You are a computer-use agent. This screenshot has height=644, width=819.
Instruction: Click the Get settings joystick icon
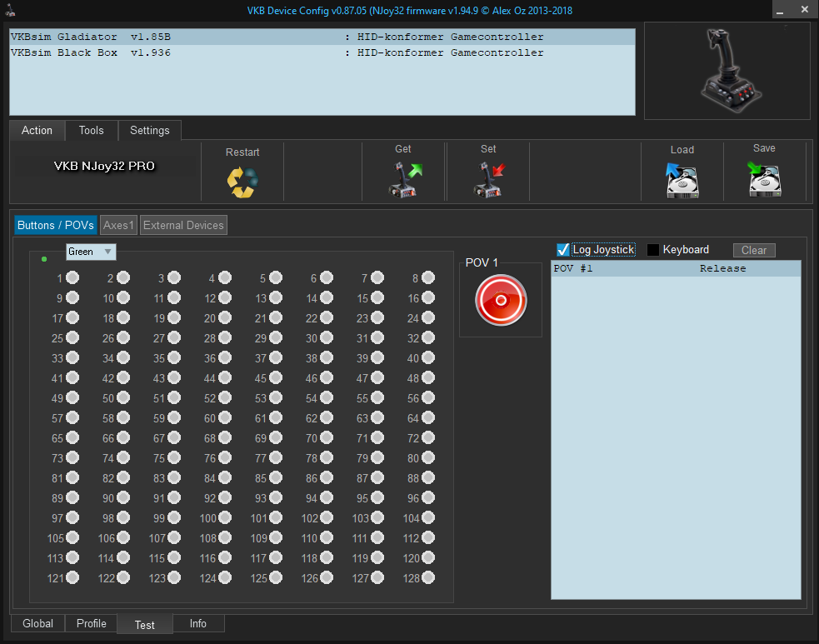click(x=405, y=178)
